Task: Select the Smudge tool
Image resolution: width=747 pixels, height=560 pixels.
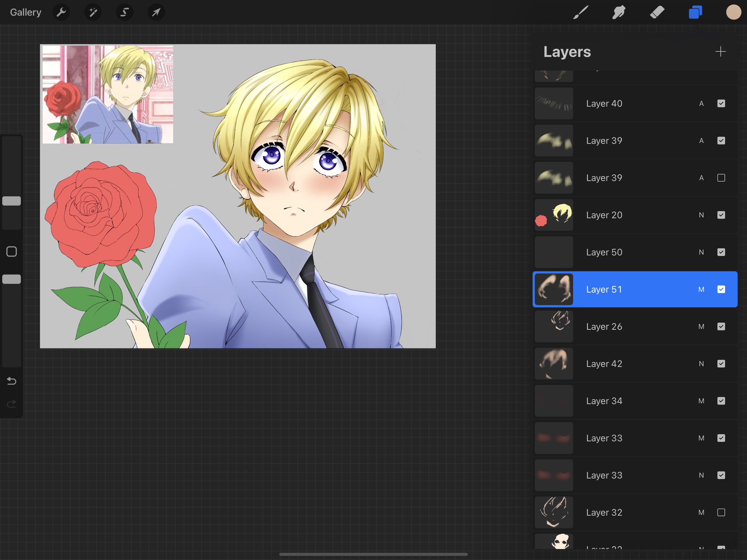Action: pos(619,12)
